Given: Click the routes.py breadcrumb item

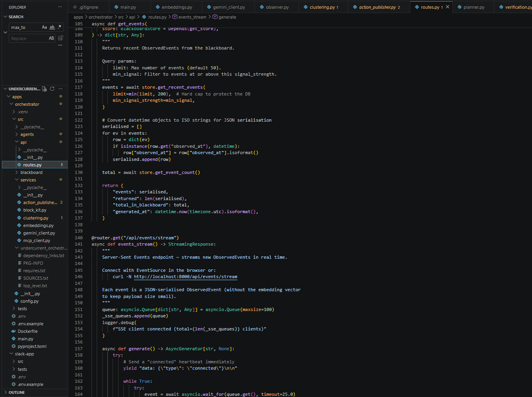Looking at the screenshot, I should (x=155, y=17).
